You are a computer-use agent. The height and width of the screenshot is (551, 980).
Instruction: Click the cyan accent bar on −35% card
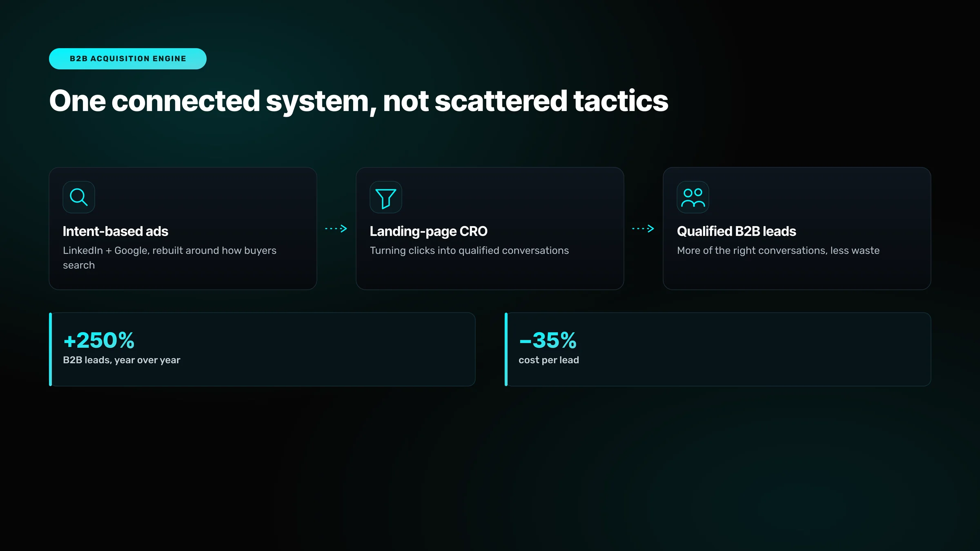pyautogui.click(x=506, y=349)
